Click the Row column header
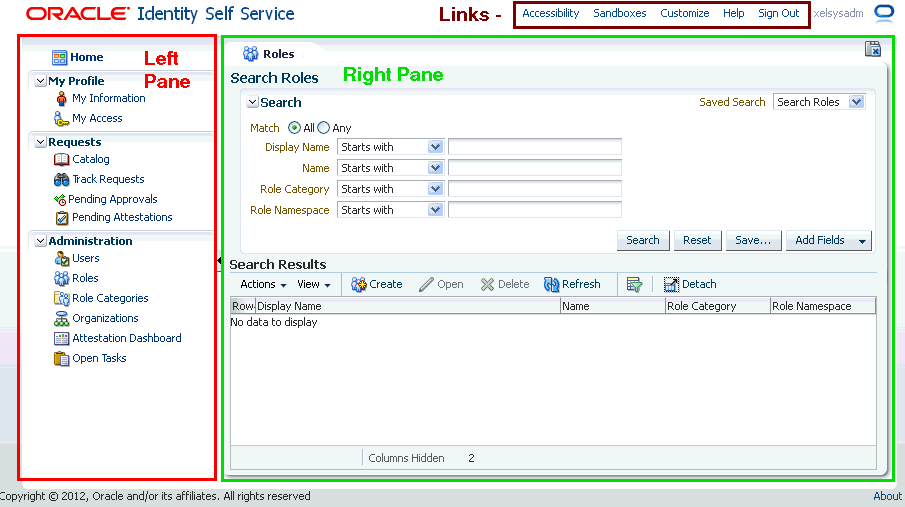Image resolution: width=905 pixels, height=507 pixels. click(x=243, y=306)
